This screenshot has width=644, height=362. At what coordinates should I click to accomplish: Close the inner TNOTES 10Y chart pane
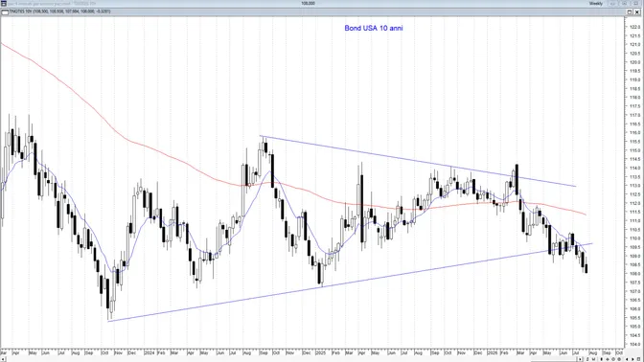pos(637,11)
